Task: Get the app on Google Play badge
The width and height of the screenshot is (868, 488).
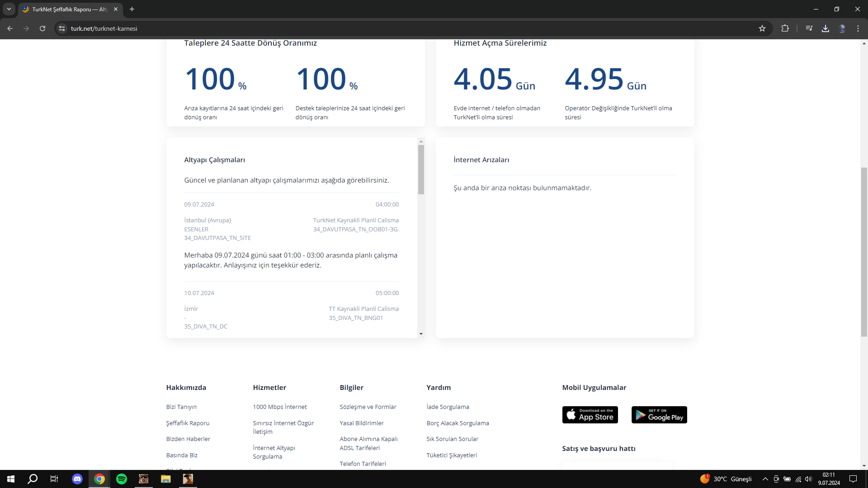Action: pyautogui.click(x=659, y=415)
